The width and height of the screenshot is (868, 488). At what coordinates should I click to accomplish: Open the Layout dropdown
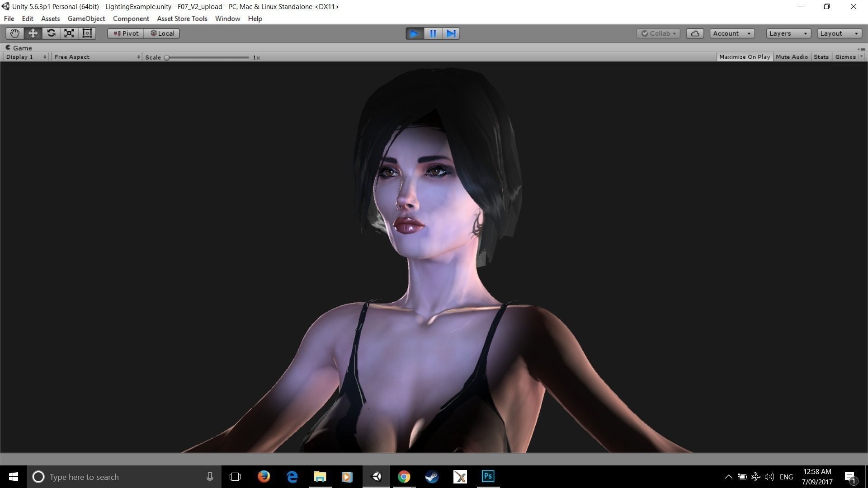pyautogui.click(x=839, y=33)
